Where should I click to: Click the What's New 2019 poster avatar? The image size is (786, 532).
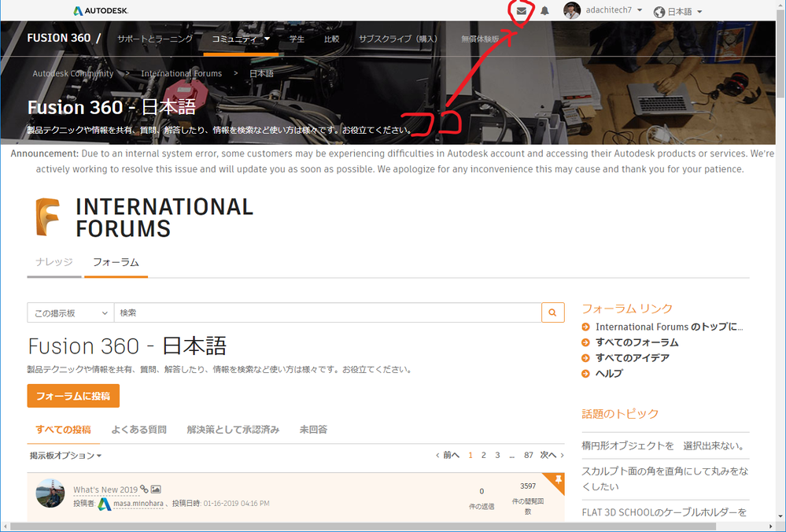(50, 493)
